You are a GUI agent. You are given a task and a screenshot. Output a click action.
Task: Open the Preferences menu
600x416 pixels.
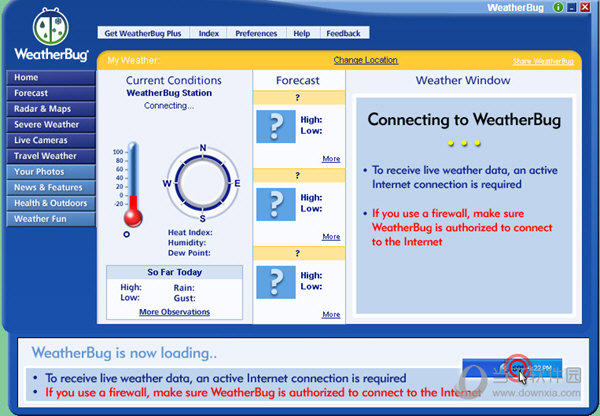coord(256,33)
